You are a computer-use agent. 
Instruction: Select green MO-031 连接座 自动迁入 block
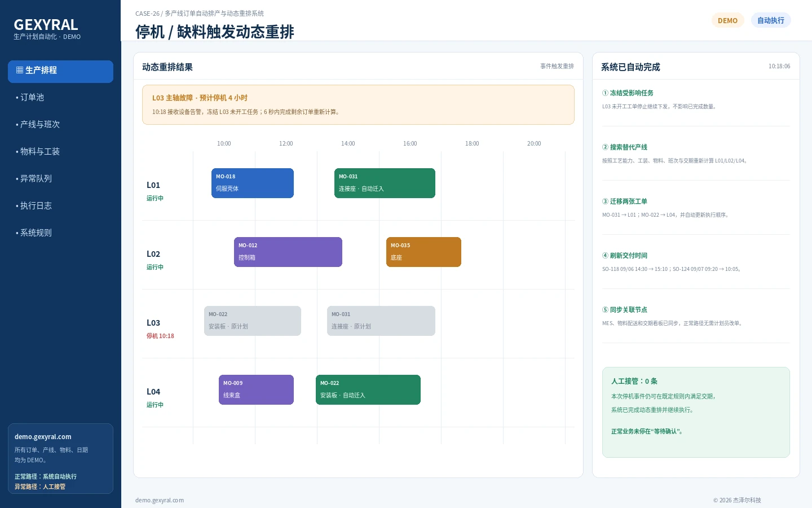click(385, 183)
